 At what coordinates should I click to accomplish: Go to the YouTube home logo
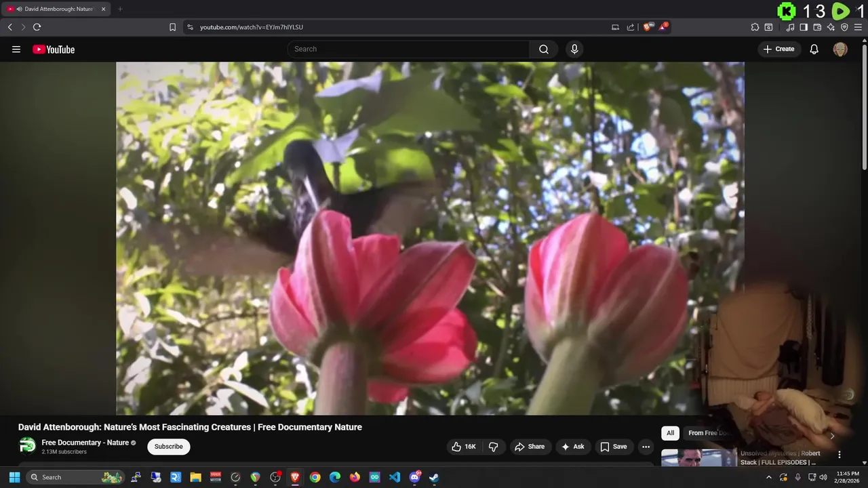click(54, 49)
